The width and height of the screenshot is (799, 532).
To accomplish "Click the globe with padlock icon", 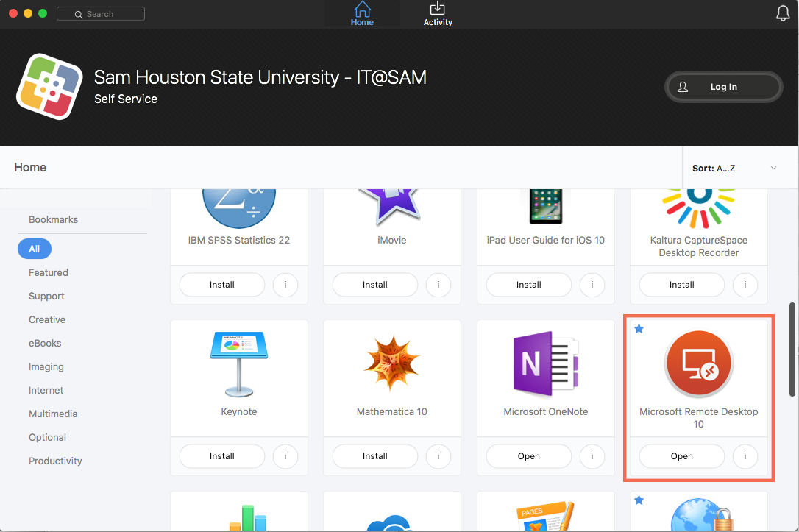I will pyautogui.click(x=702, y=514).
